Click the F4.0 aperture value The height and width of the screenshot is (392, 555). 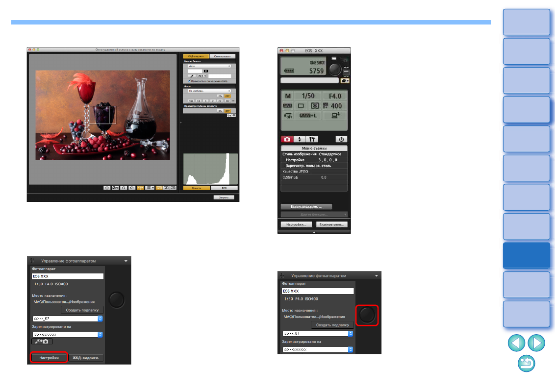click(x=335, y=96)
